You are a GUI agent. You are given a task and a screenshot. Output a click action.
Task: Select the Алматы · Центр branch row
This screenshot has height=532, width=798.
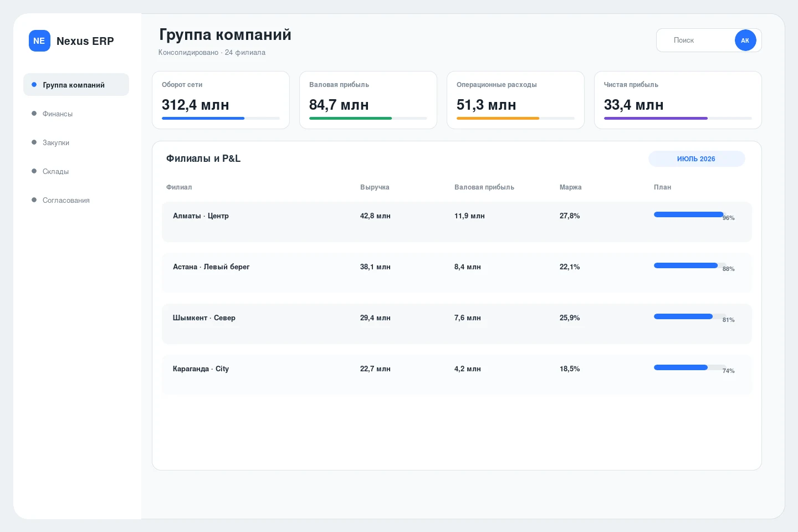[457, 222]
